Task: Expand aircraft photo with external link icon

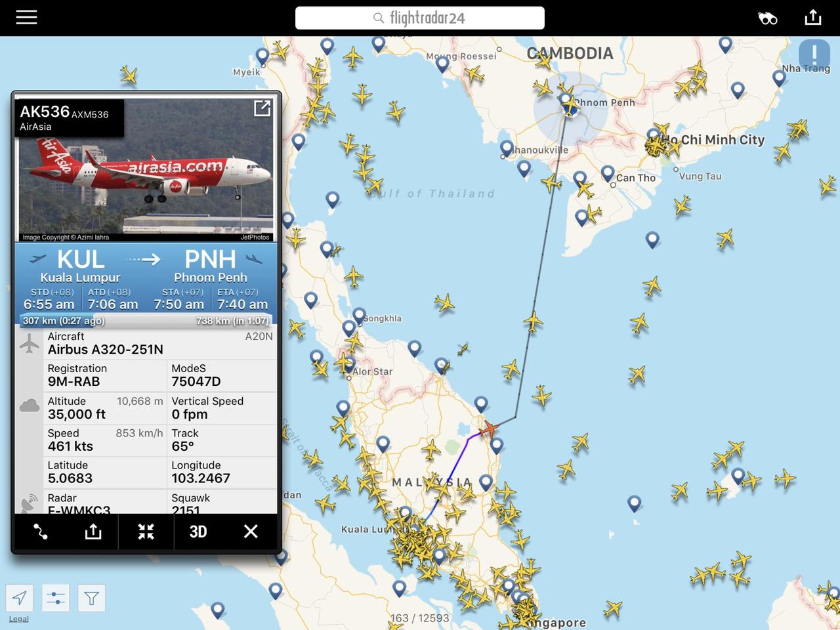Action: (x=262, y=109)
